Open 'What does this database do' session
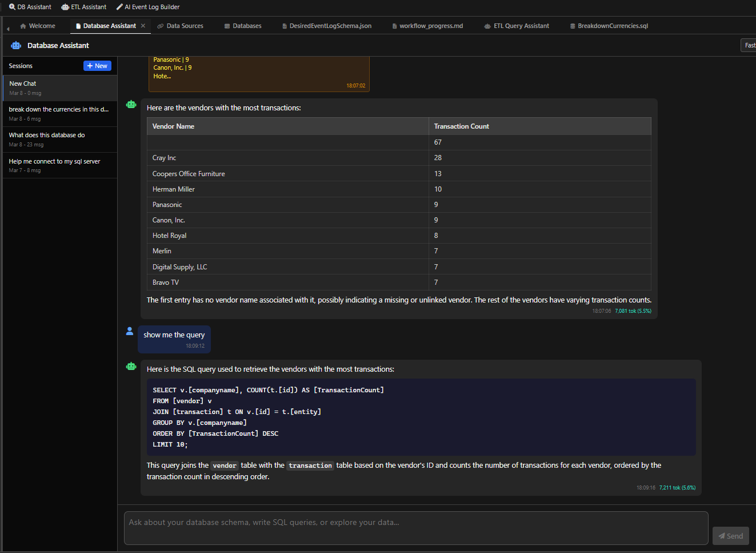This screenshot has height=553, width=756. 60,140
